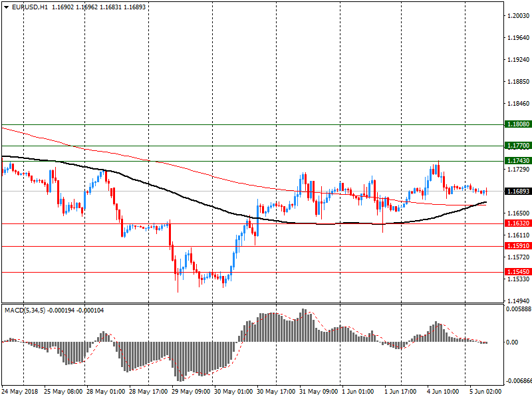Click the 24 May 2018 time label
Screen dimensions: 532x399
pyautogui.click(x=20, y=392)
